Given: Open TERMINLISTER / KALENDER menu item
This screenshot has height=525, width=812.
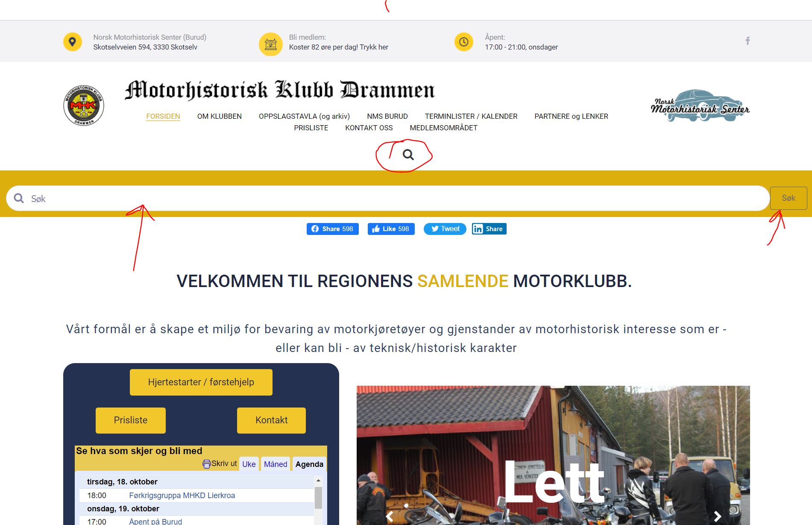Looking at the screenshot, I should pos(471,116).
